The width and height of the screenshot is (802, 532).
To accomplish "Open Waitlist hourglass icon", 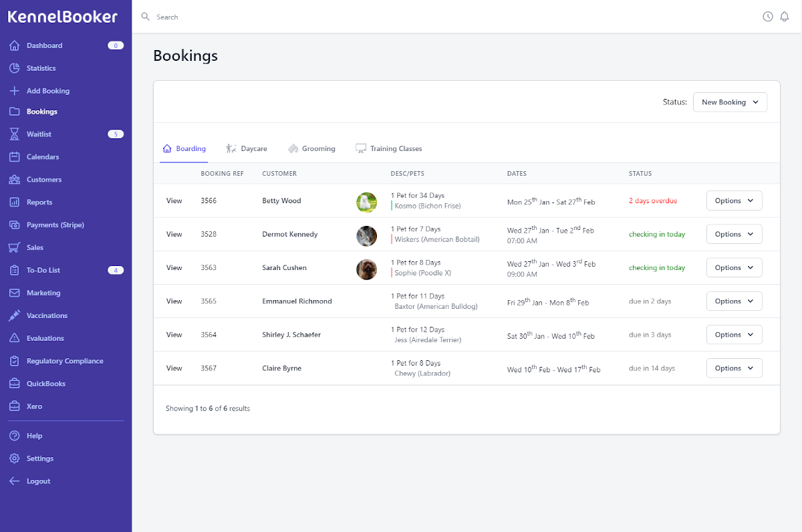I will (15, 134).
